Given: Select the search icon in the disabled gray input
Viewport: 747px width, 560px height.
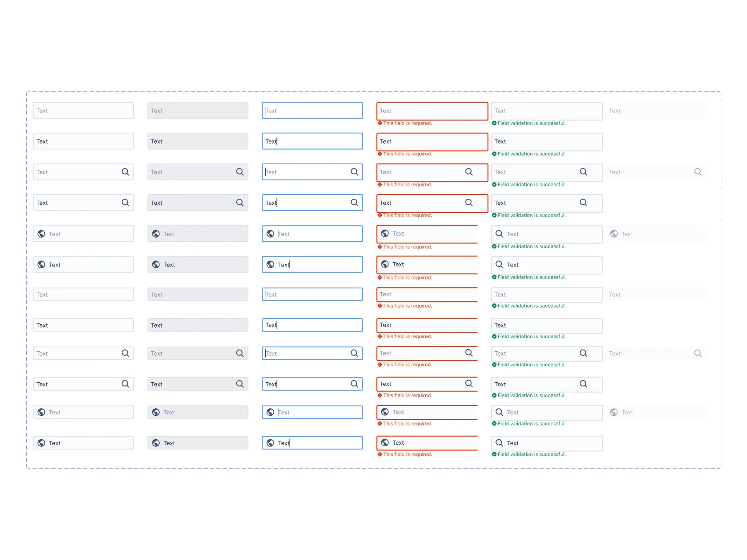Looking at the screenshot, I should [x=240, y=172].
